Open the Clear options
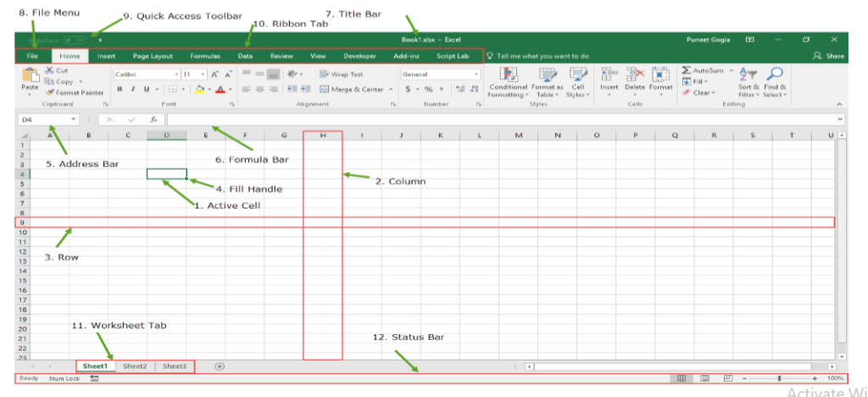This screenshot has height=397, width=868. tap(698, 92)
